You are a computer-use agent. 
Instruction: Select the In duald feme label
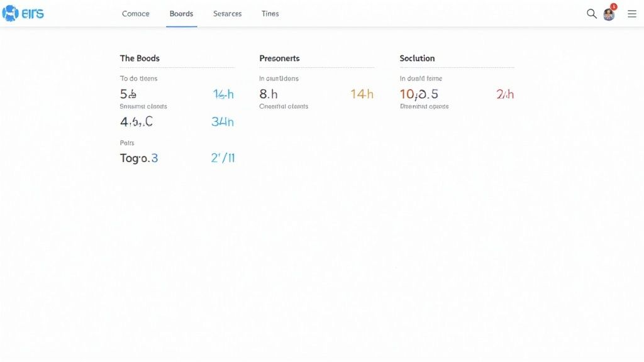click(421, 79)
